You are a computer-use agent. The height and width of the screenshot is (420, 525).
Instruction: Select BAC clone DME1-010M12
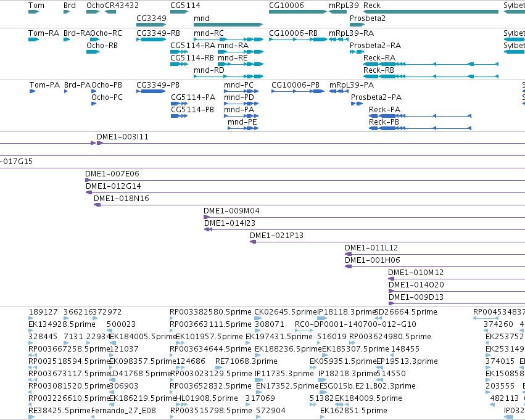(457, 279)
